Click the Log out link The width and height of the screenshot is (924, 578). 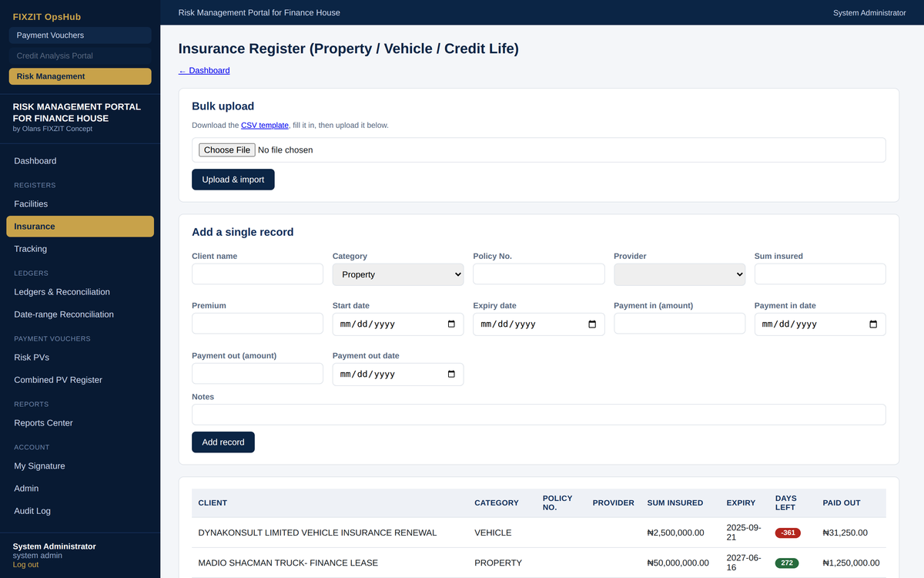(25, 565)
